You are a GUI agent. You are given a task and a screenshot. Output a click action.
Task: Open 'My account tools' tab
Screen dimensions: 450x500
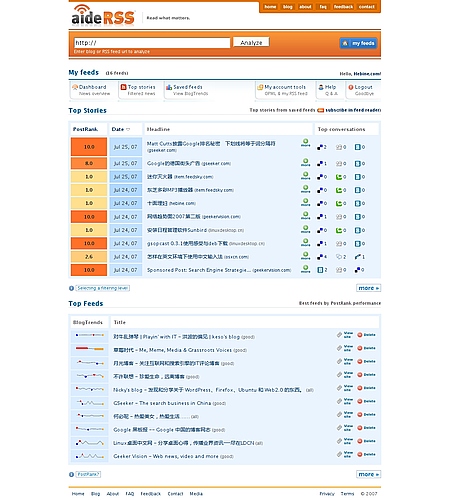283,90
